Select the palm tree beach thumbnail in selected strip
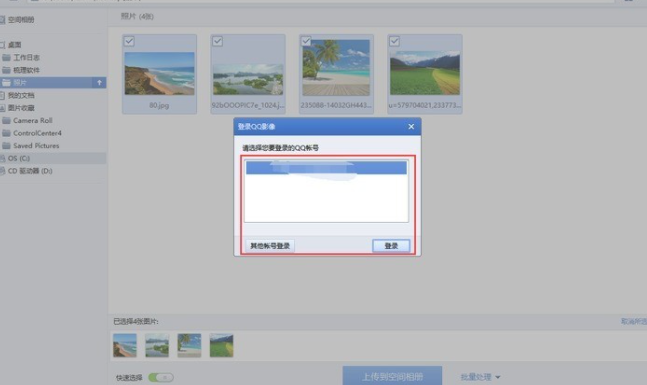This screenshot has height=385, width=647. click(x=189, y=345)
